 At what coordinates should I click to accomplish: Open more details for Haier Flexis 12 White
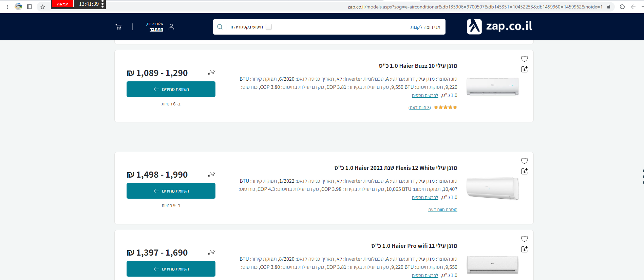tap(425, 198)
